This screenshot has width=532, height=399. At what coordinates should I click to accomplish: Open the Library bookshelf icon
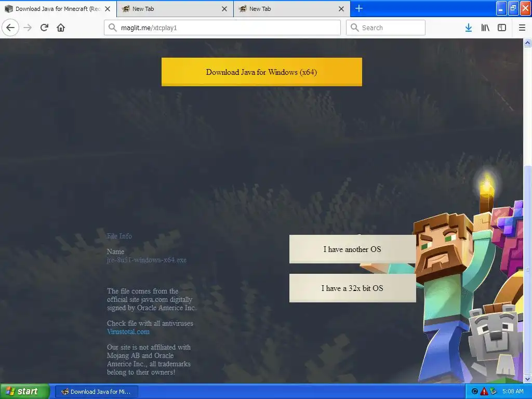485,28
